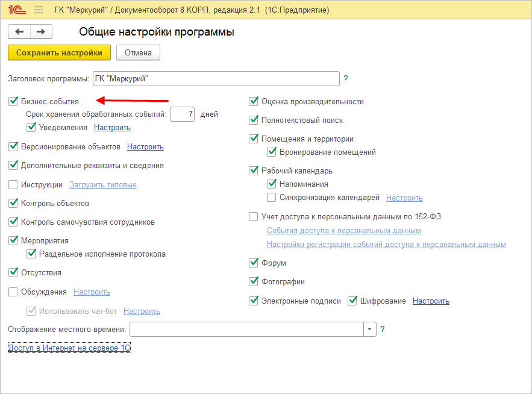Click the 1C logo icon
Screen dimensions: 532x394
pyautogui.click(x=17, y=10)
